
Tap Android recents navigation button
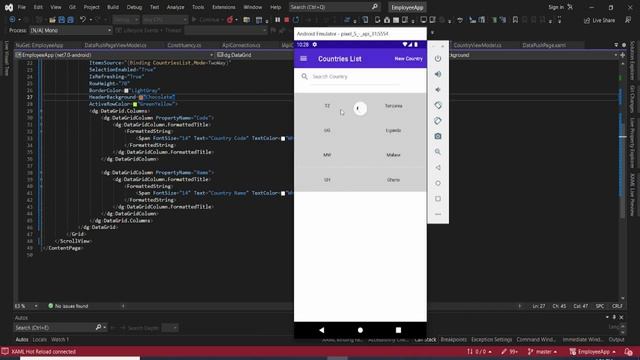coord(398,330)
